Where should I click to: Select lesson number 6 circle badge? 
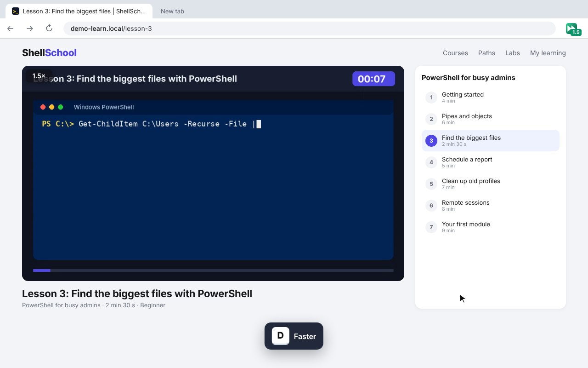(x=431, y=206)
